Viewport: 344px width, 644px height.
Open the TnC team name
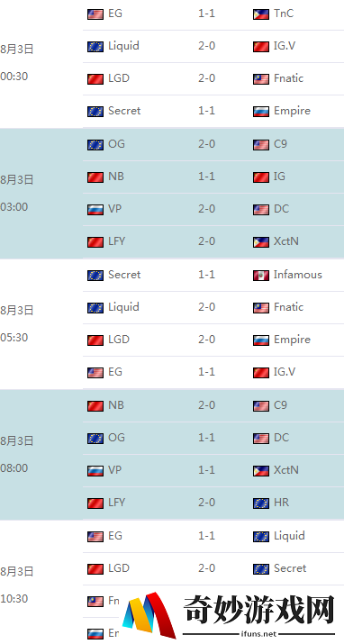coord(284,14)
